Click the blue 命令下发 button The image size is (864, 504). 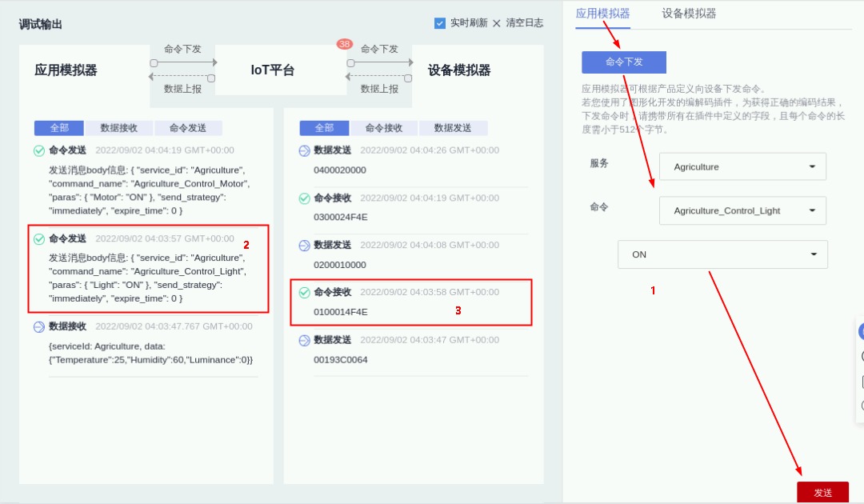[x=624, y=62]
